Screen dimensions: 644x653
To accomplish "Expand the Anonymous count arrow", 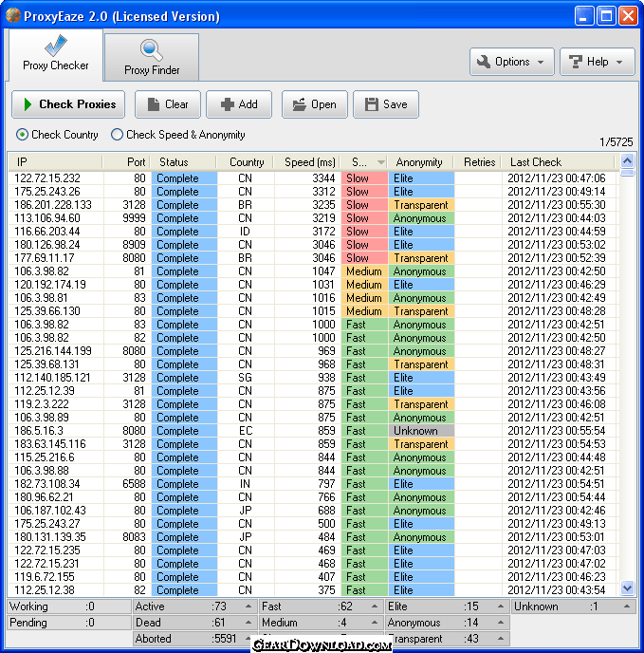I will click(501, 623).
